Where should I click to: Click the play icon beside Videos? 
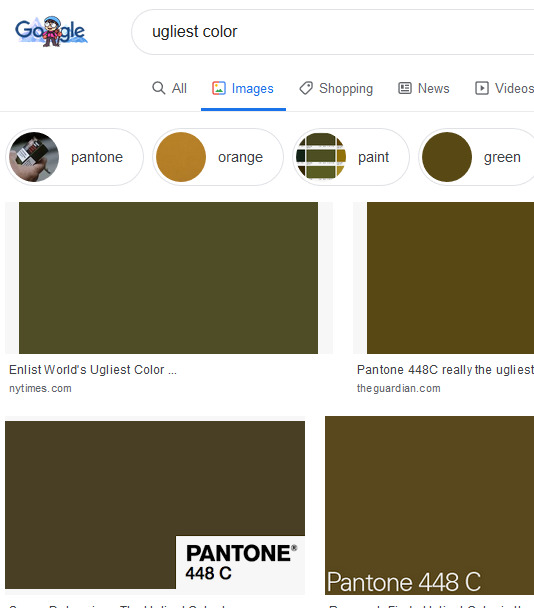click(482, 88)
